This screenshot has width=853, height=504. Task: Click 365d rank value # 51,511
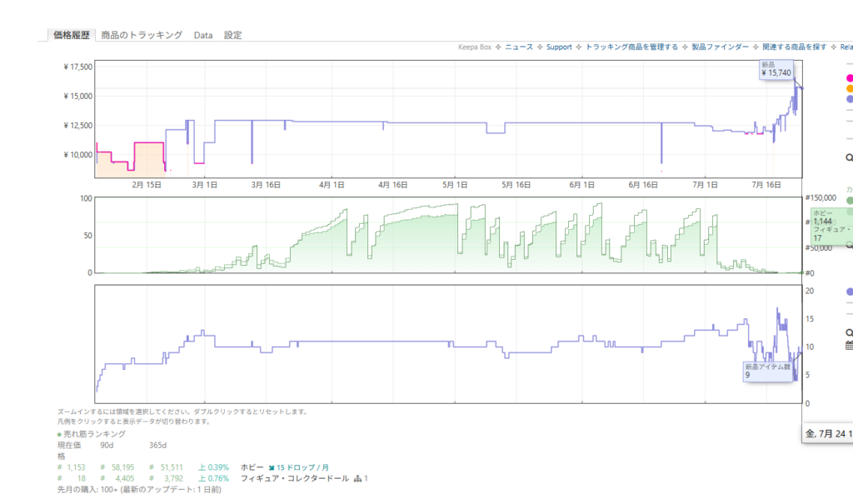[x=166, y=467]
